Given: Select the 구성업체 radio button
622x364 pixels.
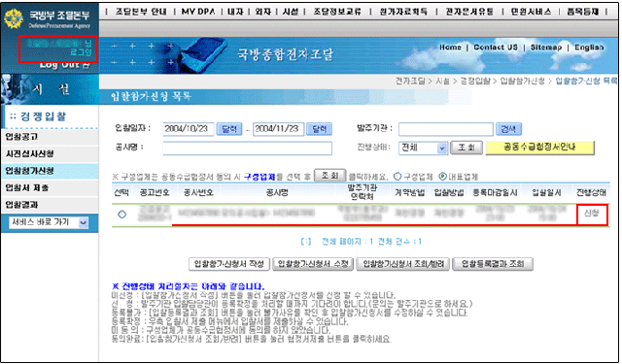Looking at the screenshot, I should tap(397, 177).
